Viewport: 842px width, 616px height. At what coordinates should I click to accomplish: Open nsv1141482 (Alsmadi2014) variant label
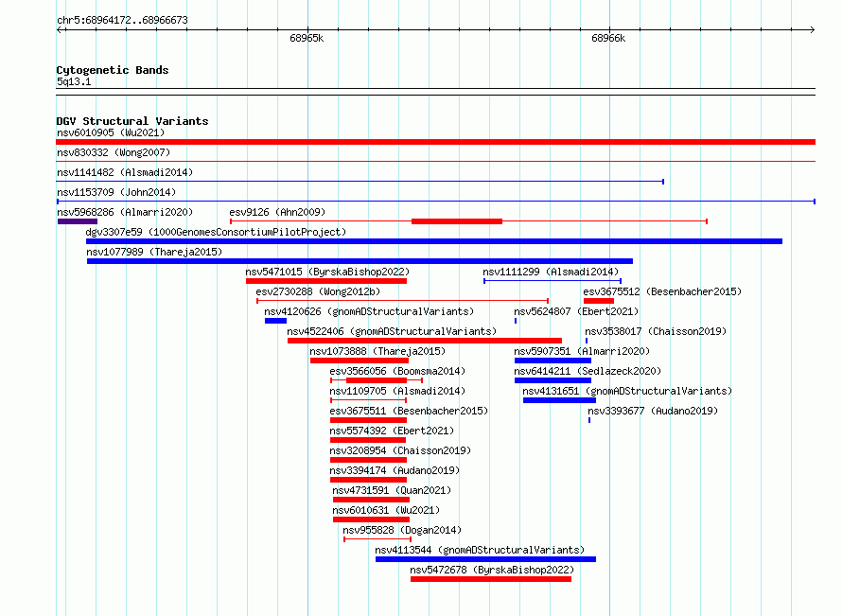click(x=125, y=172)
